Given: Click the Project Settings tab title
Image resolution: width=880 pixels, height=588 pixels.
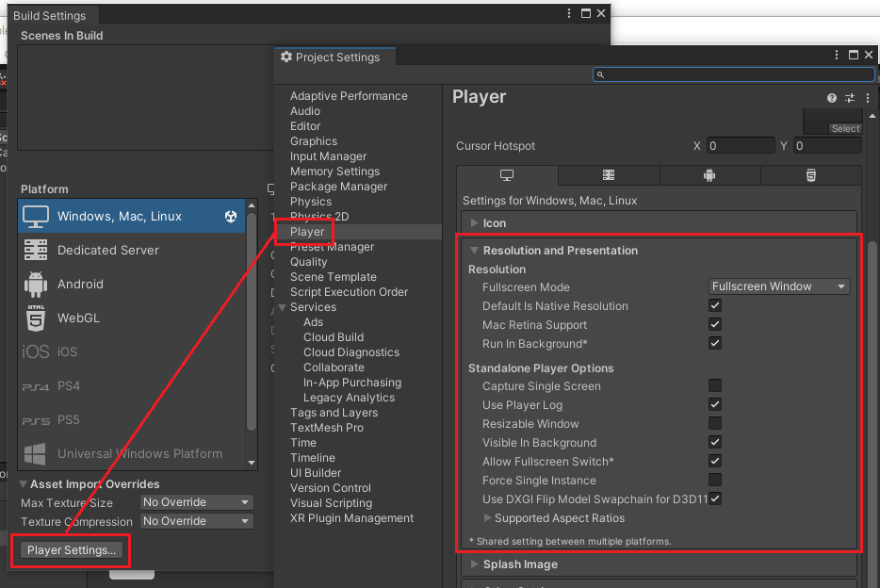Looking at the screenshot, I should tap(335, 57).
